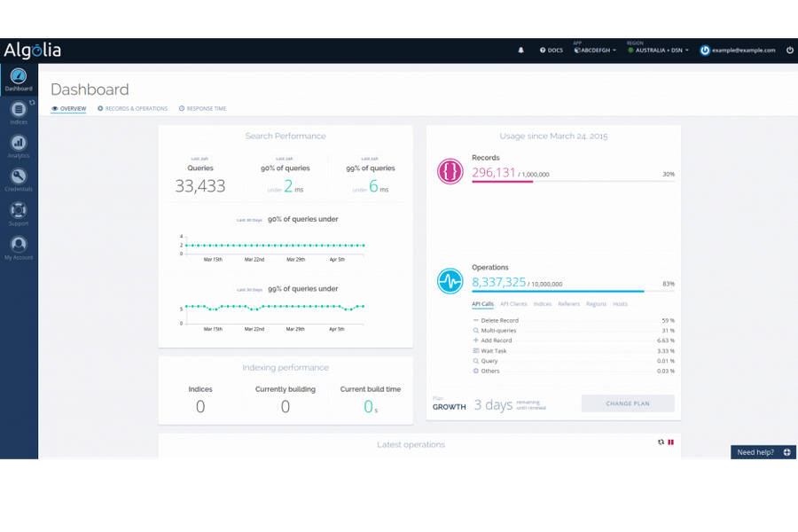The image size is (798, 532).
Task: Open the Docs link in the top bar
Action: [x=550, y=51]
